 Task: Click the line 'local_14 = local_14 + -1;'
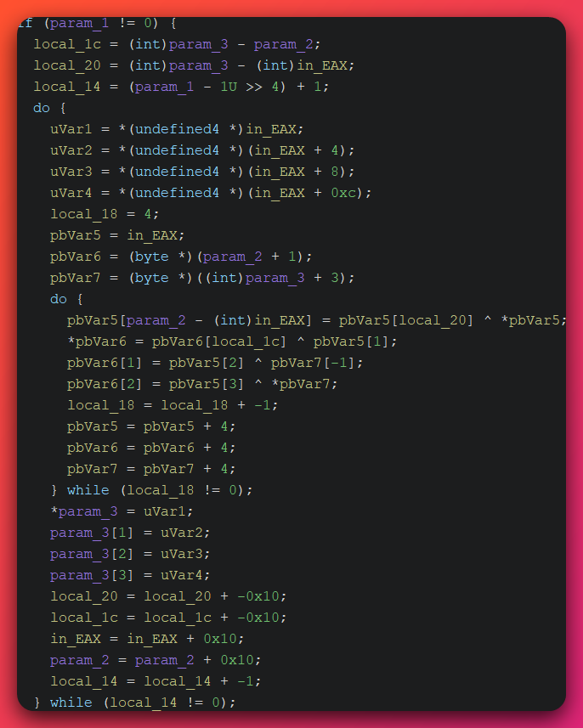click(x=156, y=681)
